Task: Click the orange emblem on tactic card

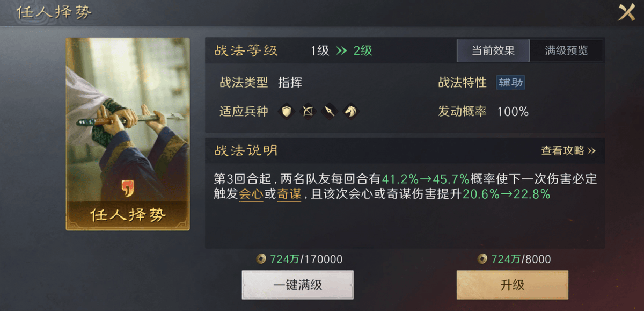Action: [128, 188]
